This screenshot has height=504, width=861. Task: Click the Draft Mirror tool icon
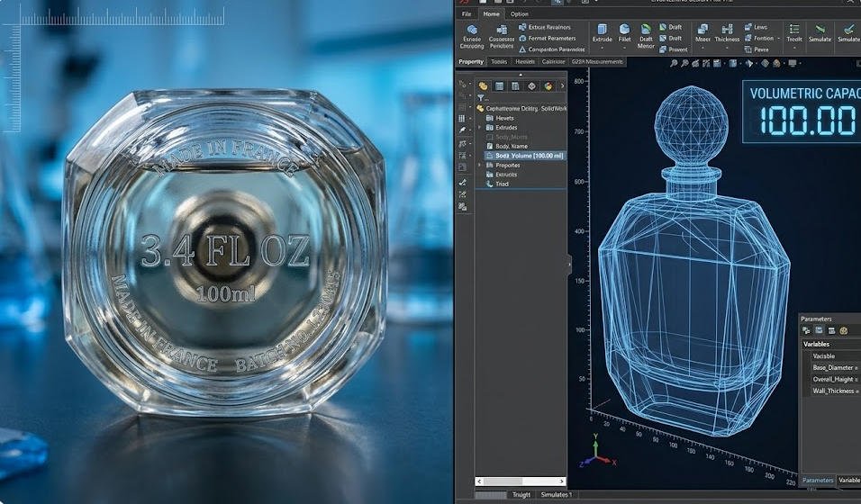646,30
